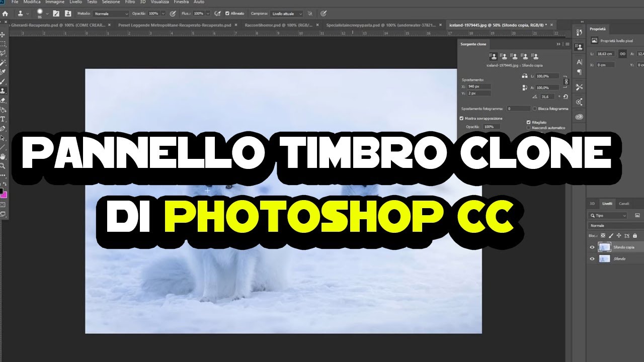Toggle the Clone Source panel icon in options bar
Image resolution: width=644 pixels, height=362 pixels.
coord(67,14)
